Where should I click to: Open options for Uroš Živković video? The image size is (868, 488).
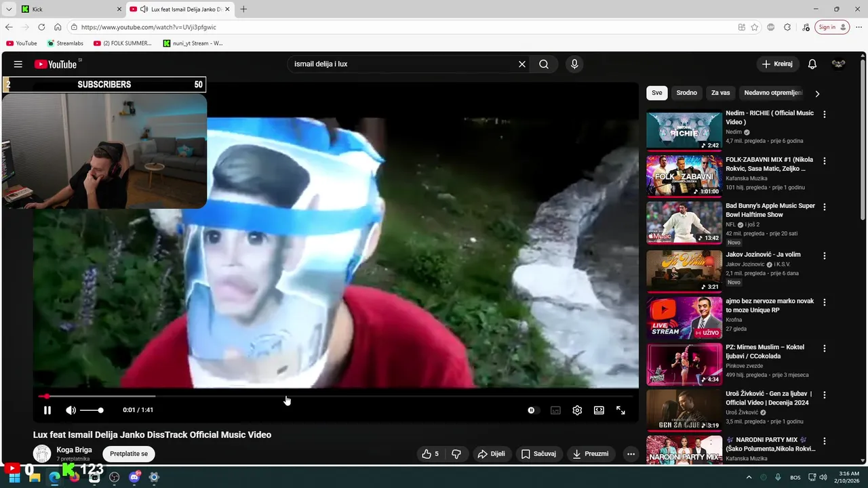[x=825, y=394]
